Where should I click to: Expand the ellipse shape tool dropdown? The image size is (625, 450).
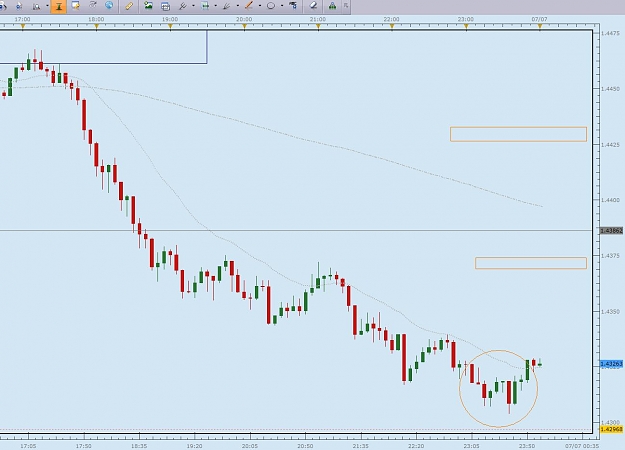pos(282,6)
